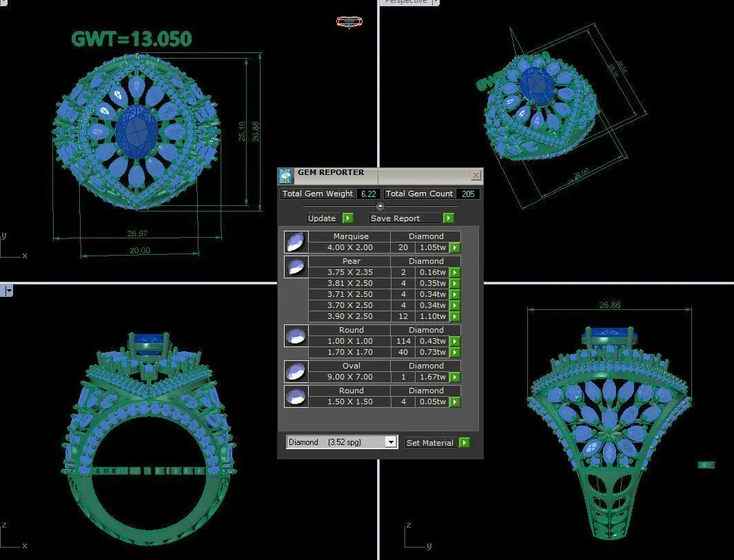Click green arrow for Oval 1.67tw row
Viewport: 734px width, 560px height.
coord(455,377)
